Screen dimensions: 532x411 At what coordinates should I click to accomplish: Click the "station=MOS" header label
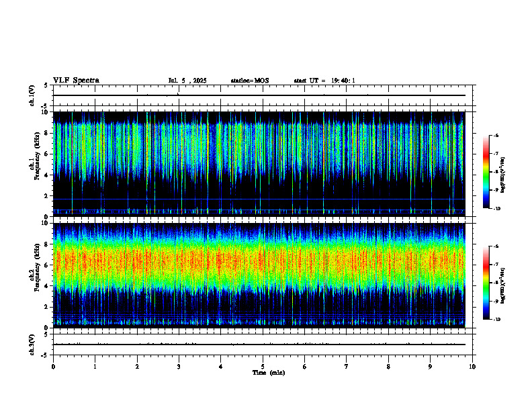(x=250, y=81)
